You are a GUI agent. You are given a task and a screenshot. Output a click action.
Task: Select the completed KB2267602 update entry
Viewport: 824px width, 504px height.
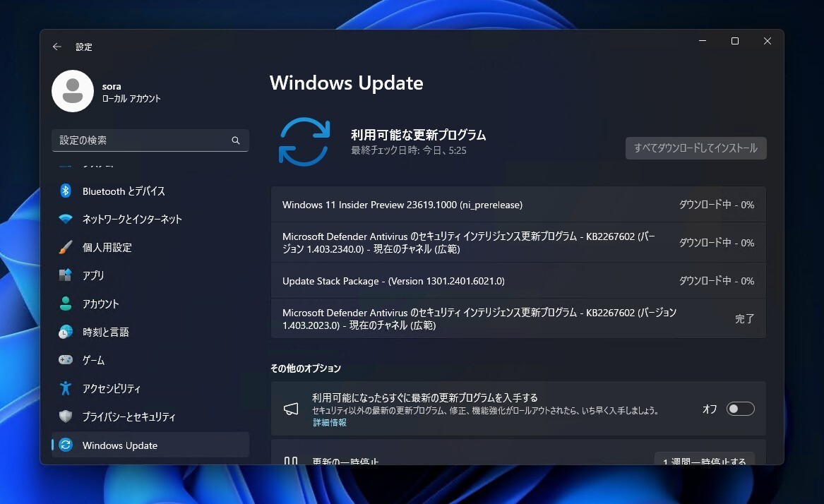494,318
